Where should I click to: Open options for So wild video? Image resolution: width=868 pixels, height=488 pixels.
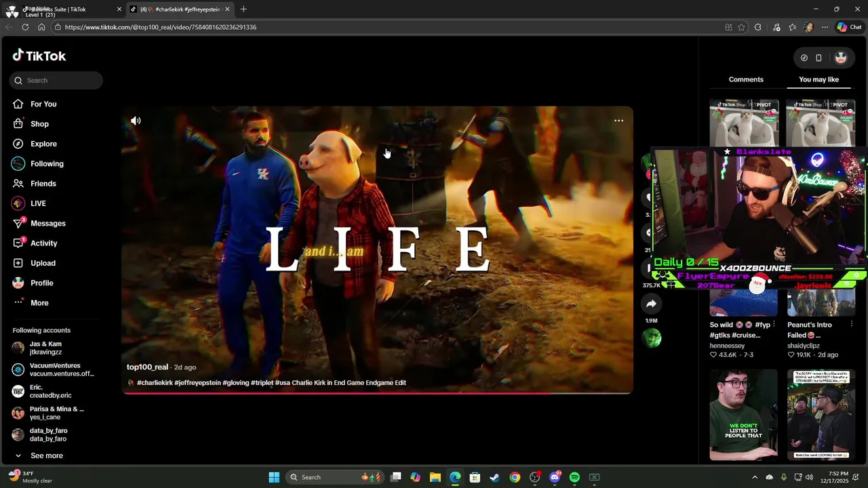tap(774, 325)
